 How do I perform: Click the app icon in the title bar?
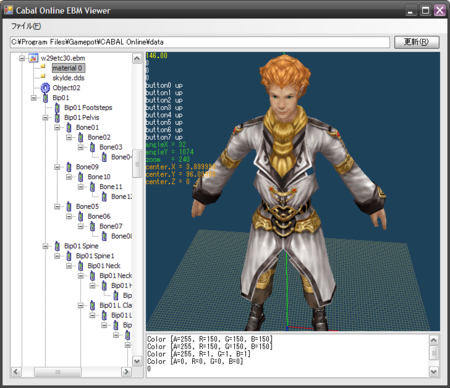coord(8,10)
